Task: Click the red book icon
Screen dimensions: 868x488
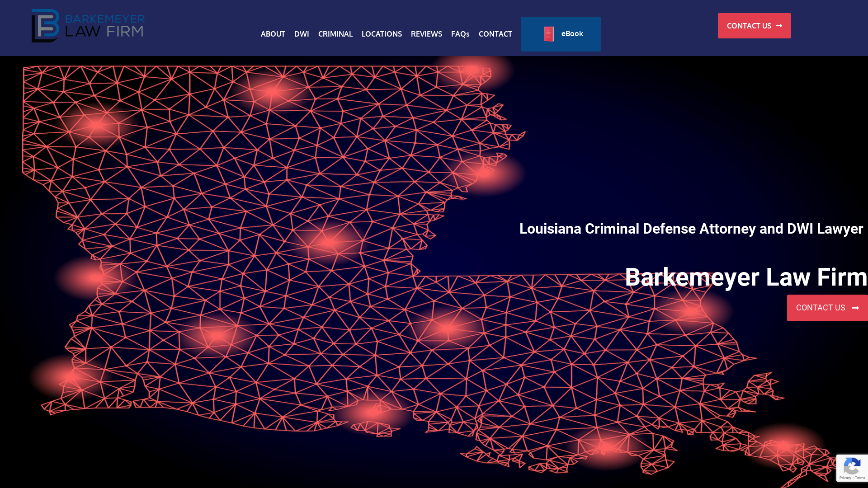Action: [x=548, y=34]
